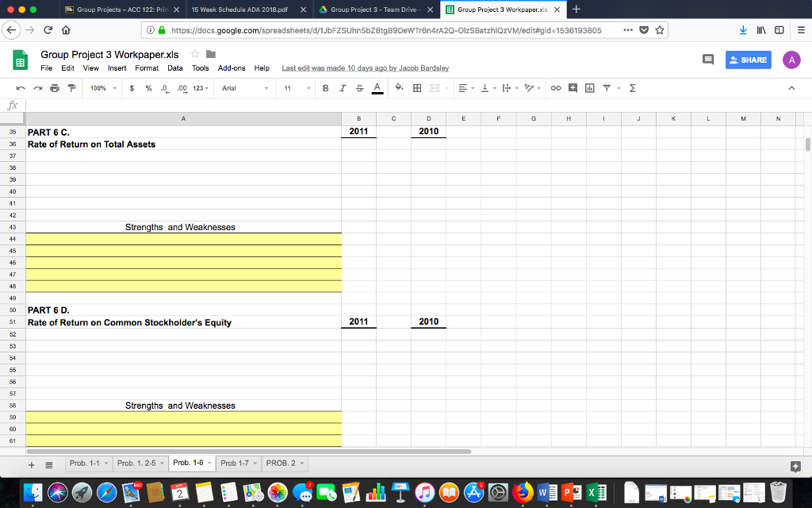Reload the page in Firefox
Image resolution: width=812 pixels, height=508 pixels.
[x=48, y=30]
